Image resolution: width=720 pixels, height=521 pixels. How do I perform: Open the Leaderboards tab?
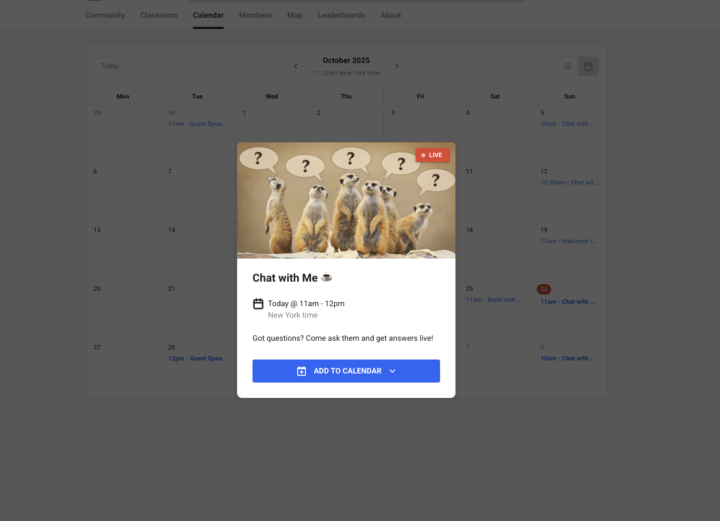pyautogui.click(x=341, y=15)
